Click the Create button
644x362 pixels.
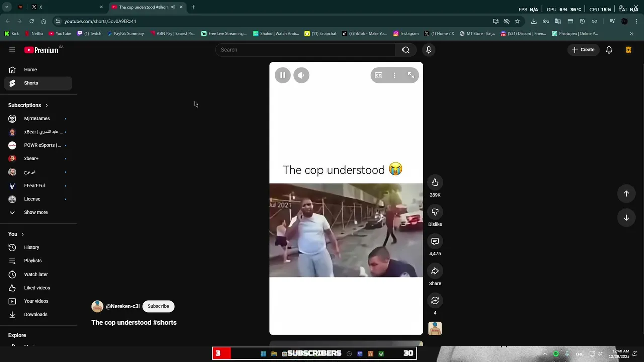(583, 50)
